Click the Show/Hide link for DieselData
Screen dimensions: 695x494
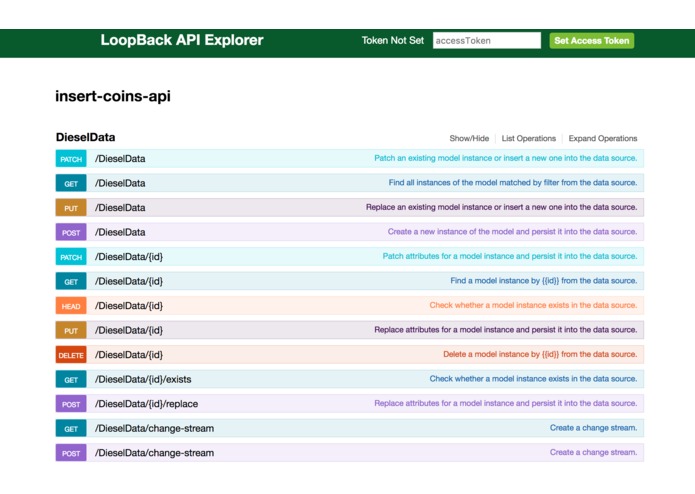click(469, 138)
